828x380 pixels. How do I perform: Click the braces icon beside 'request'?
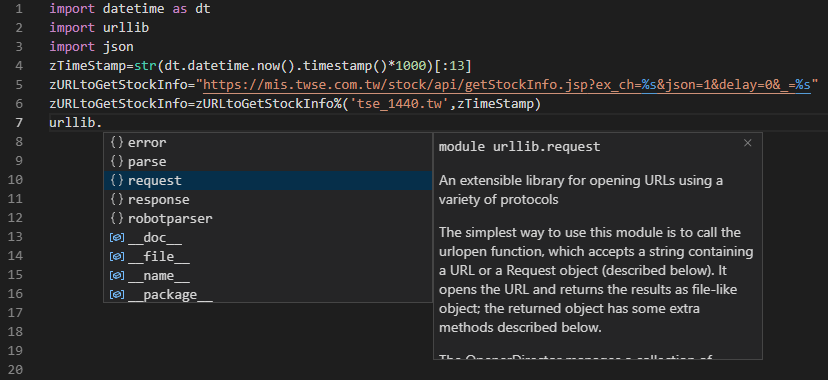tap(117, 180)
